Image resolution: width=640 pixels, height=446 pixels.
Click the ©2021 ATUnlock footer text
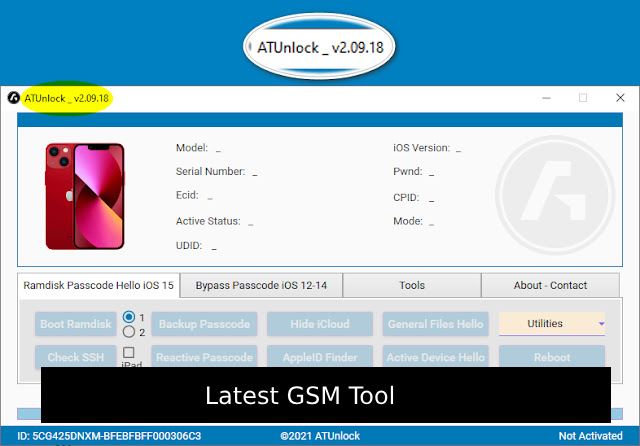click(320, 436)
